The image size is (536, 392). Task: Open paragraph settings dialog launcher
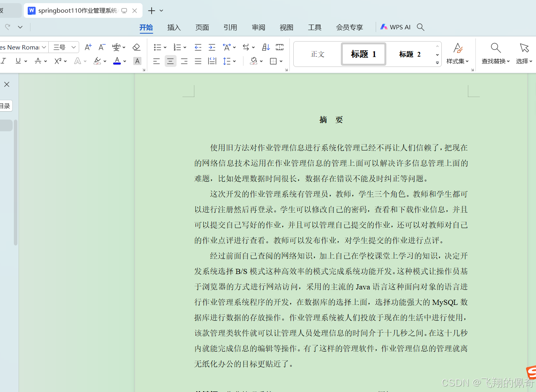(x=286, y=70)
